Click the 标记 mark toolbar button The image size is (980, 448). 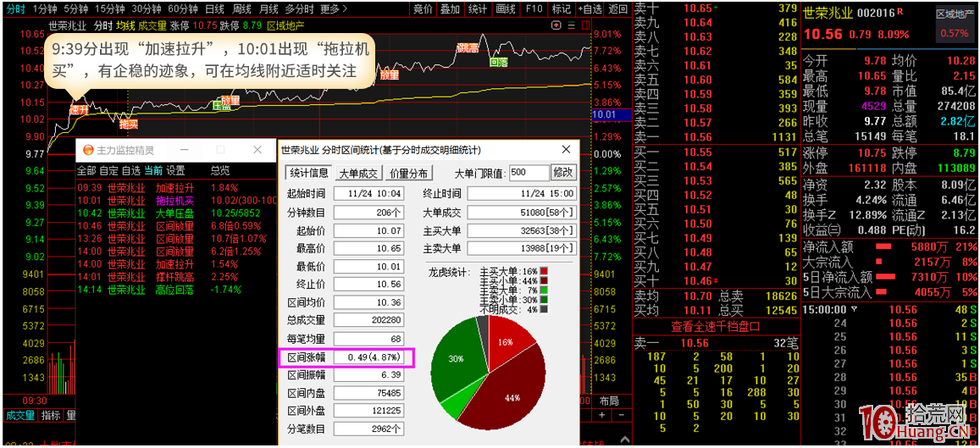point(561,8)
